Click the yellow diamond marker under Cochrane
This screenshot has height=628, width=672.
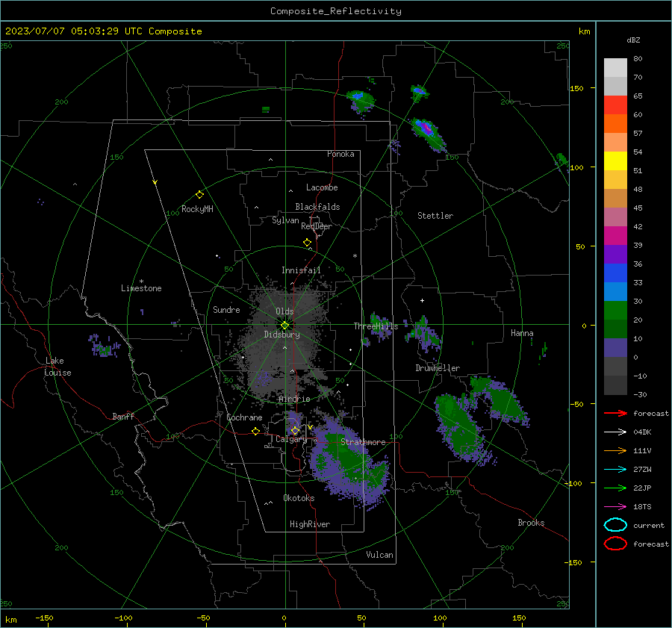tap(255, 432)
